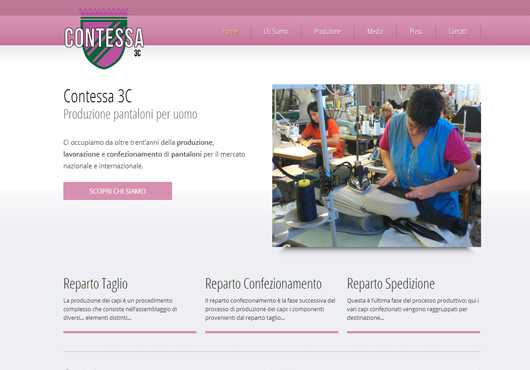Open the Reparto Confezionamento heading link
This screenshot has width=530, height=370.
pyautogui.click(x=263, y=283)
